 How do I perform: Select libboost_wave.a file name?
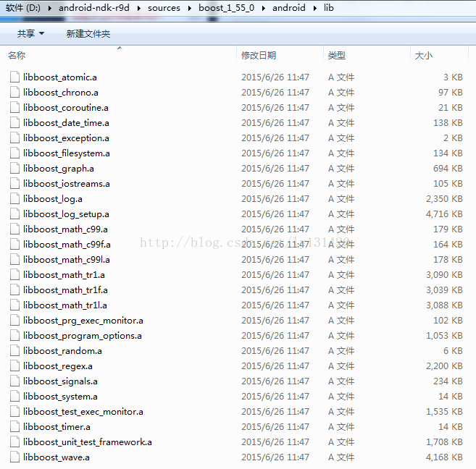[57, 457]
